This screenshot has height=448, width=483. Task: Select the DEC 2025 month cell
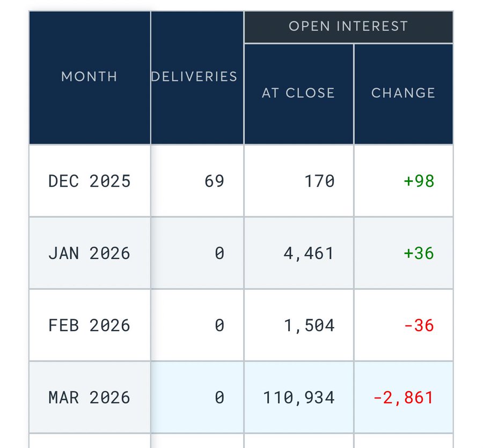[x=90, y=181]
